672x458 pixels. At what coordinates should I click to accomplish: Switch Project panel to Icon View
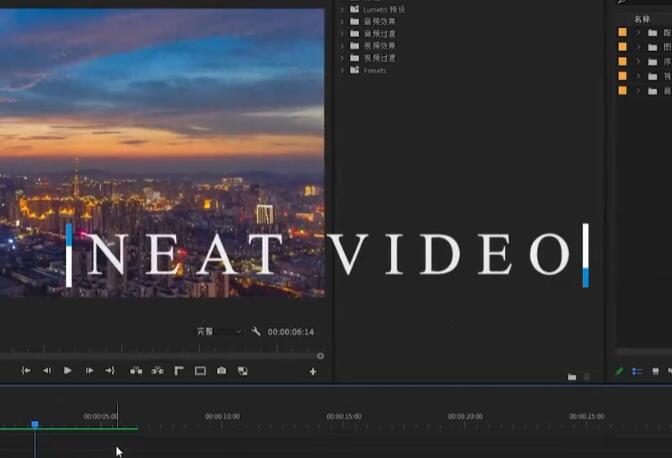tap(655, 371)
